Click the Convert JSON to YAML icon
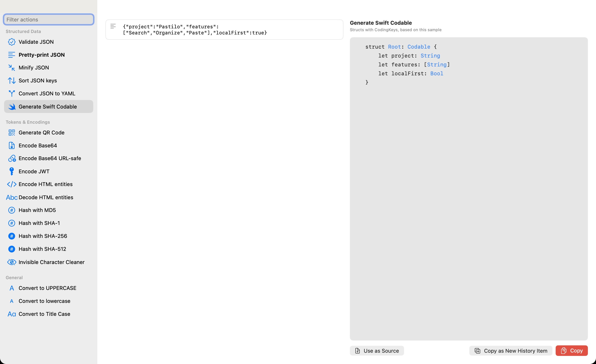 coord(12,94)
